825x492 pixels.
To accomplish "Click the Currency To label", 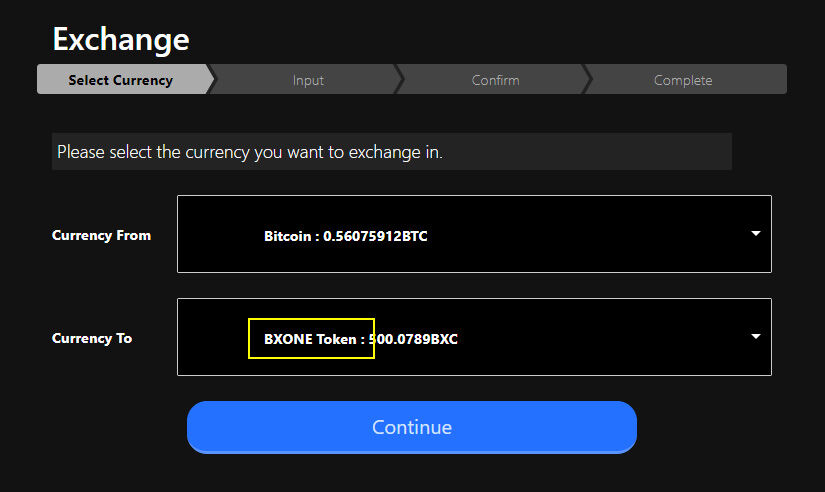I will 92,338.
